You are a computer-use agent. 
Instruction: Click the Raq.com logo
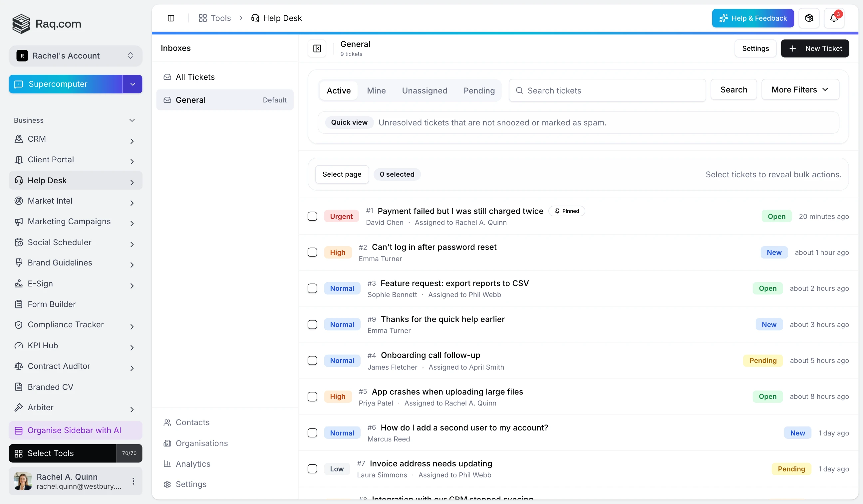pos(47,24)
